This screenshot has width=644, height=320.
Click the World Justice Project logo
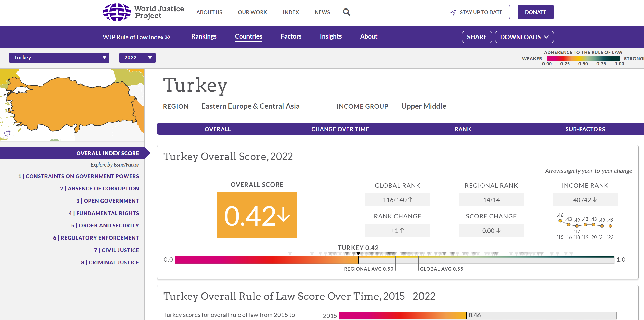pyautogui.click(x=143, y=12)
